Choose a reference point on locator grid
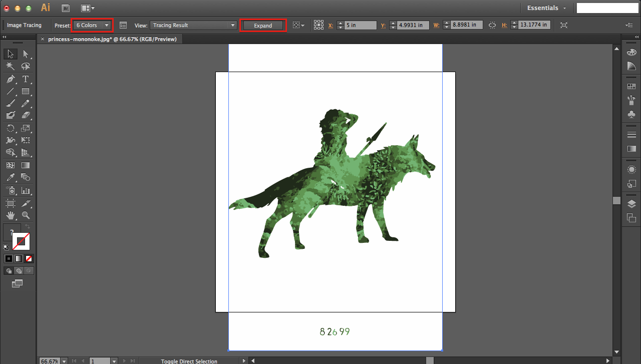The height and width of the screenshot is (364, 641). 318,25
